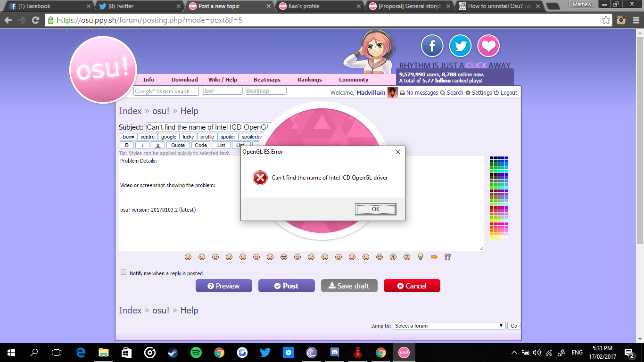Switch to the How to uninstall Osu tab
Image resolution: width=644 pixels, height=362 pixels.
pyautogui.click(x=498, y=6)
